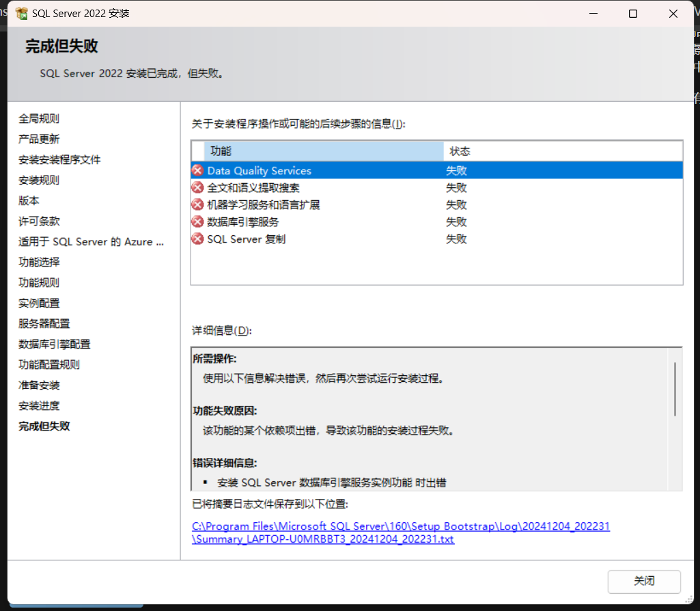Open the summary log file link

[x=400, y=532]
